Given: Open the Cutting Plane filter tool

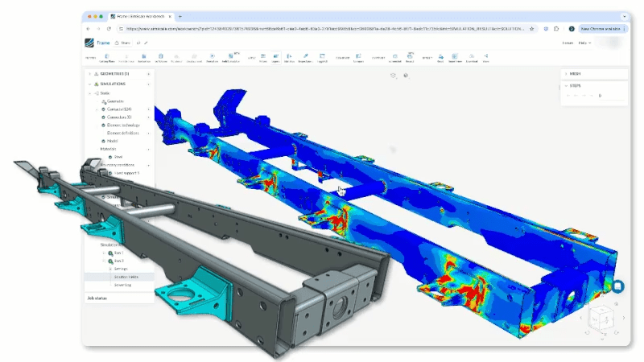Looking at the screenshot, I should pos(105,58).
